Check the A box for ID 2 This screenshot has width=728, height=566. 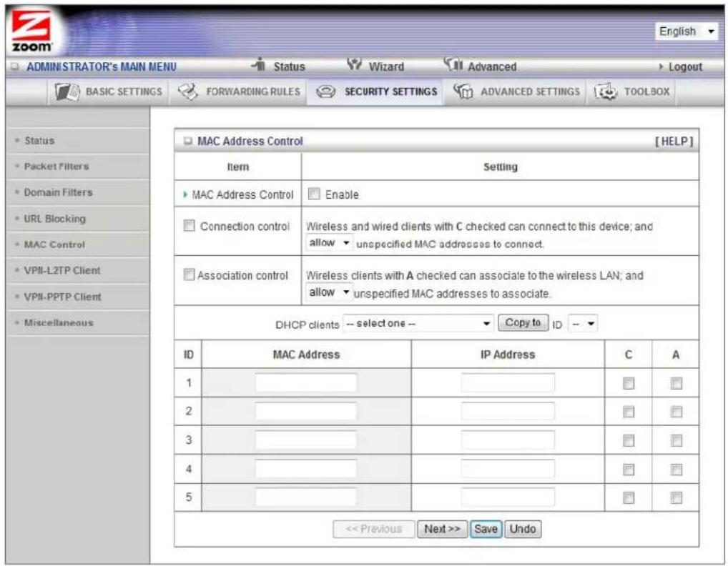click(x=676, y=412)
